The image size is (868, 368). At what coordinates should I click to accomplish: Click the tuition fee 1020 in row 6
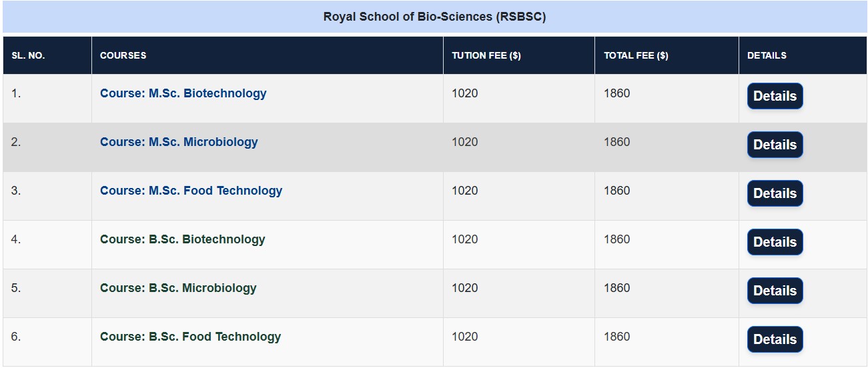pyautogui.click(x=464, y=337)
